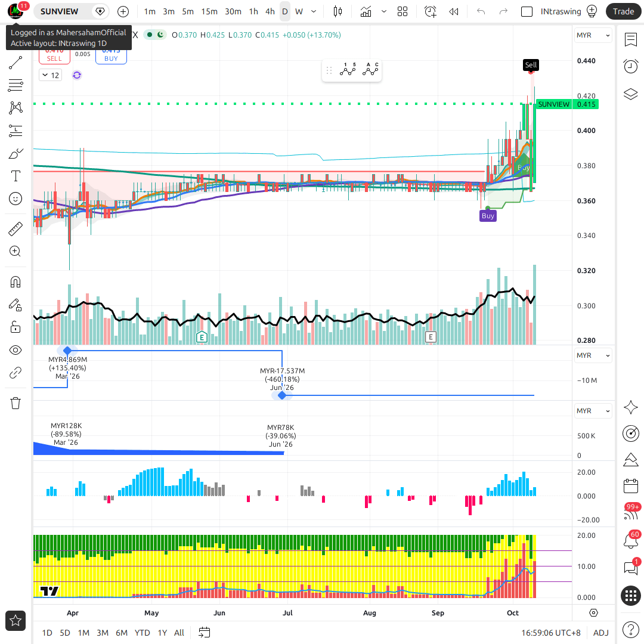Open the indicators and strategies dialog

(366, 11)
